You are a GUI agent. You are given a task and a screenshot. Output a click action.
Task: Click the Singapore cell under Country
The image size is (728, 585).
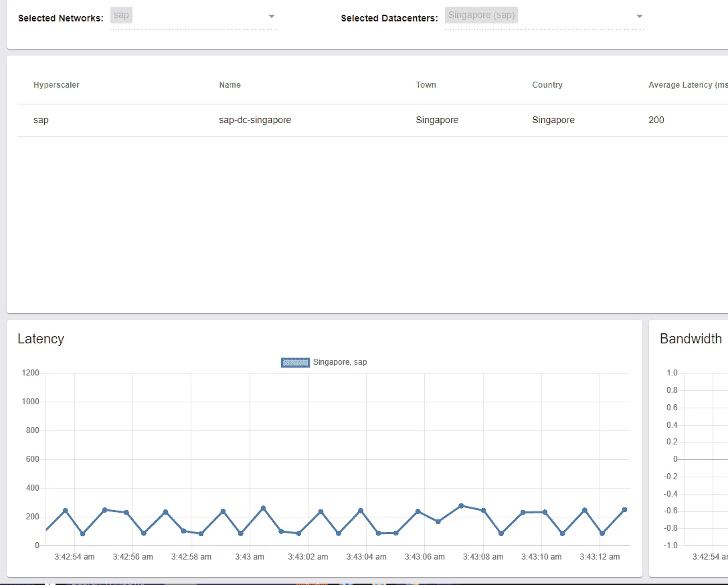click(x=553, y=120)
